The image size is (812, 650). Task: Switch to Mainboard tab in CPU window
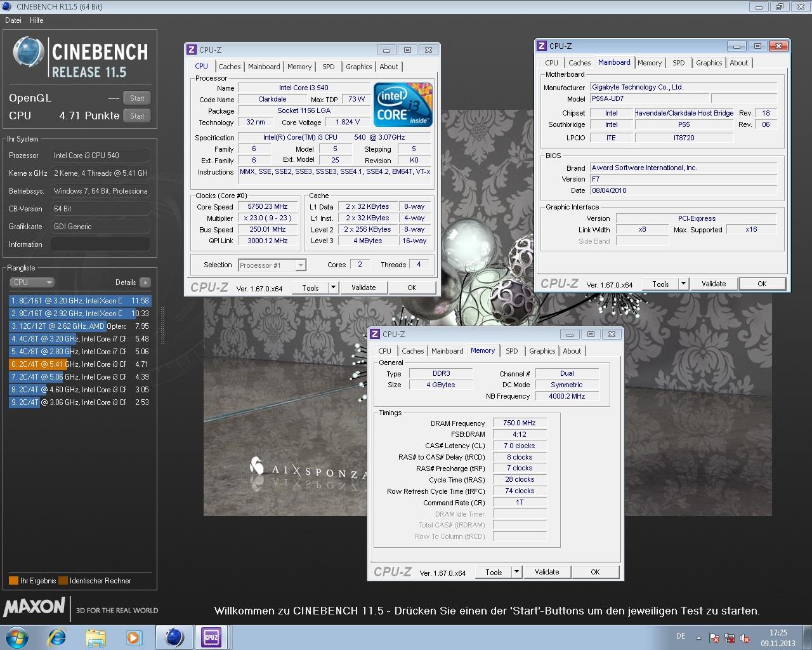click(264, 67)
